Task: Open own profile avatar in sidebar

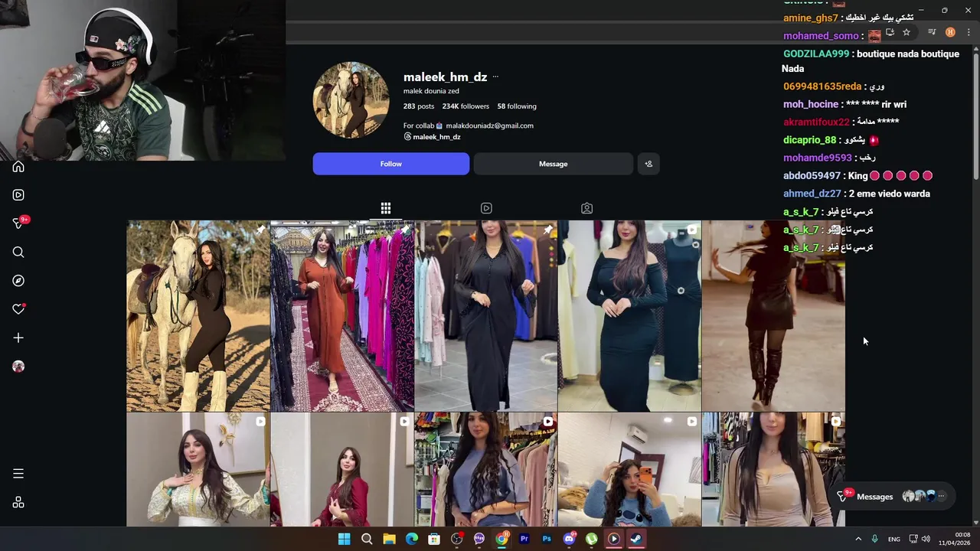Action: 18,367
